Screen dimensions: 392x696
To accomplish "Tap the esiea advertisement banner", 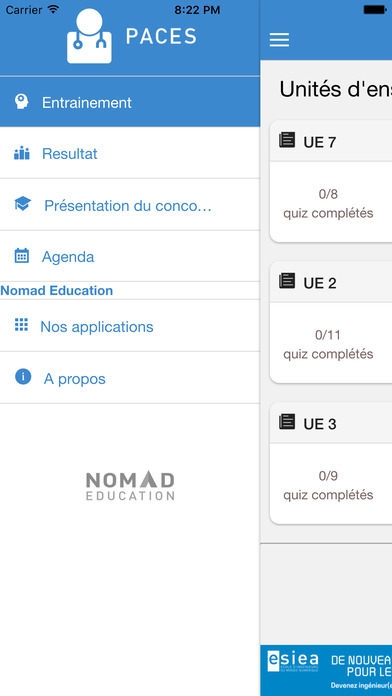I will pos(326,670).
